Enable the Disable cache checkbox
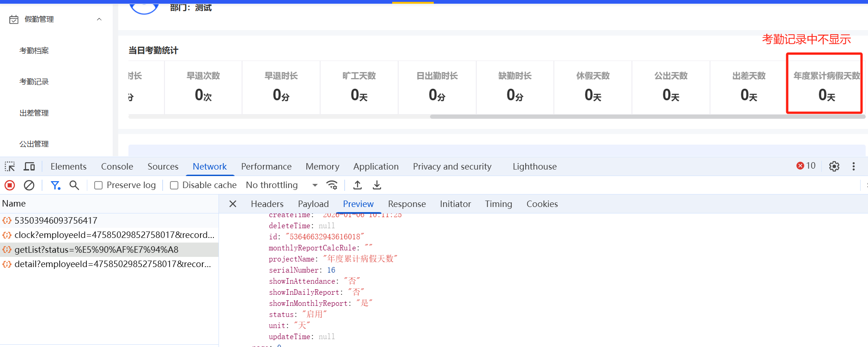Image resolution: width=868 pixels, height=347 pixels. tap(174, 185)
